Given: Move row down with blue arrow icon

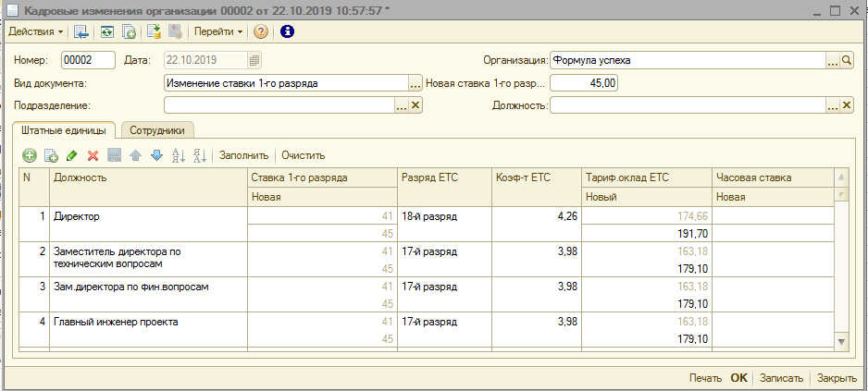Looking at the screenshot, I should coord(155,155).
